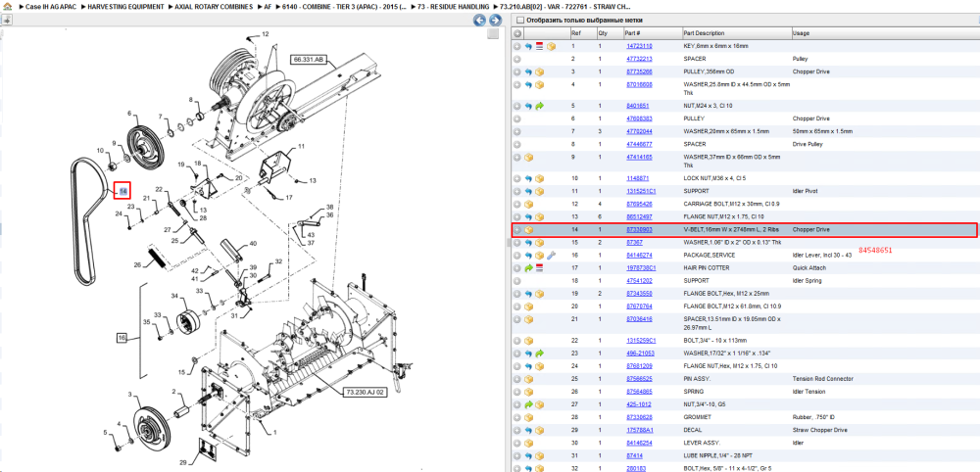Open previous diagram with left arrow
The height and width of the screenshot is (472, 980).
(479, 21)
